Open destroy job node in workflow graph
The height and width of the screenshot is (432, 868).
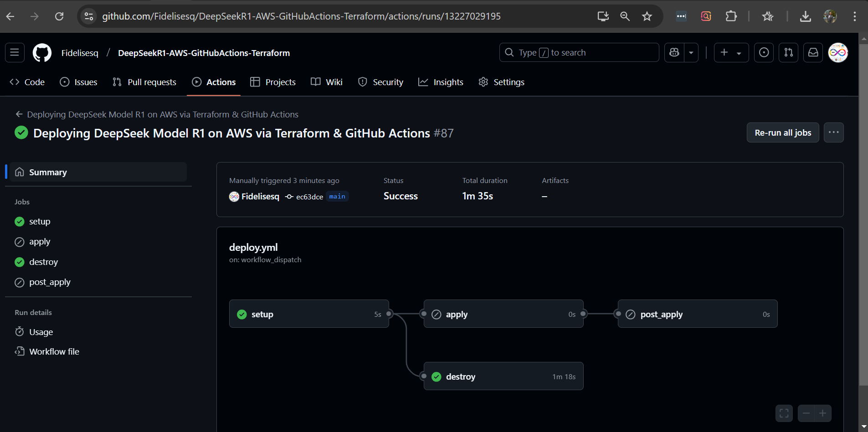(x=503, y=376)
